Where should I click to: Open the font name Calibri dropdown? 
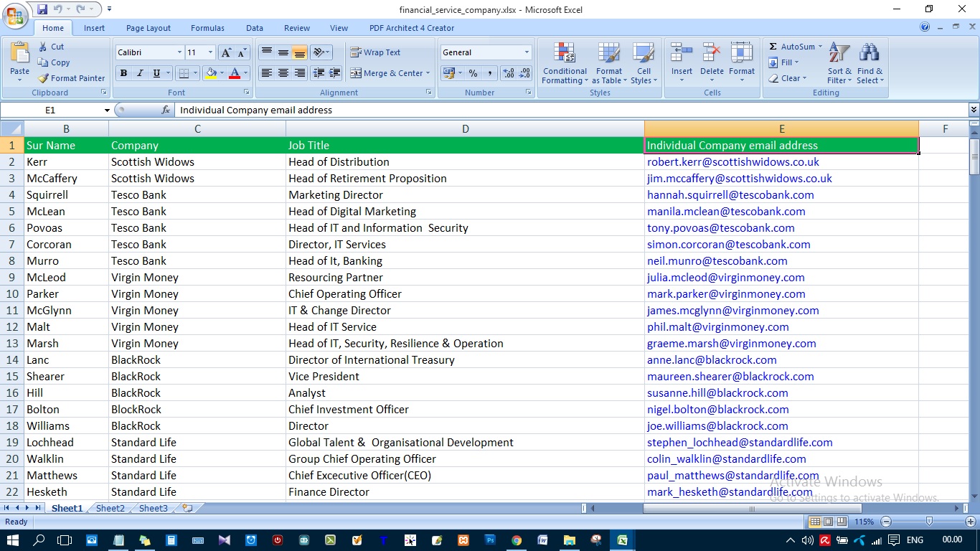(179, 52)
